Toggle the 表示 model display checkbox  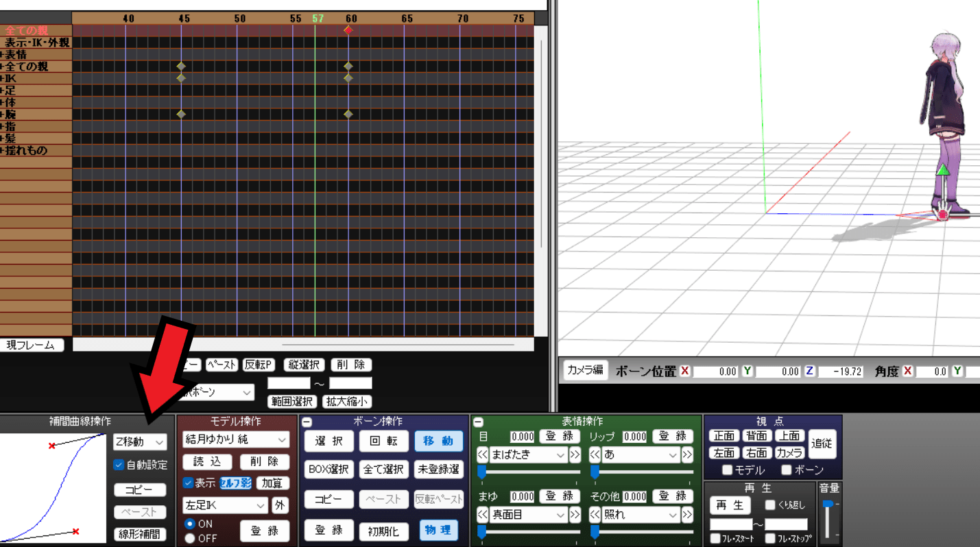click(188, 483)
